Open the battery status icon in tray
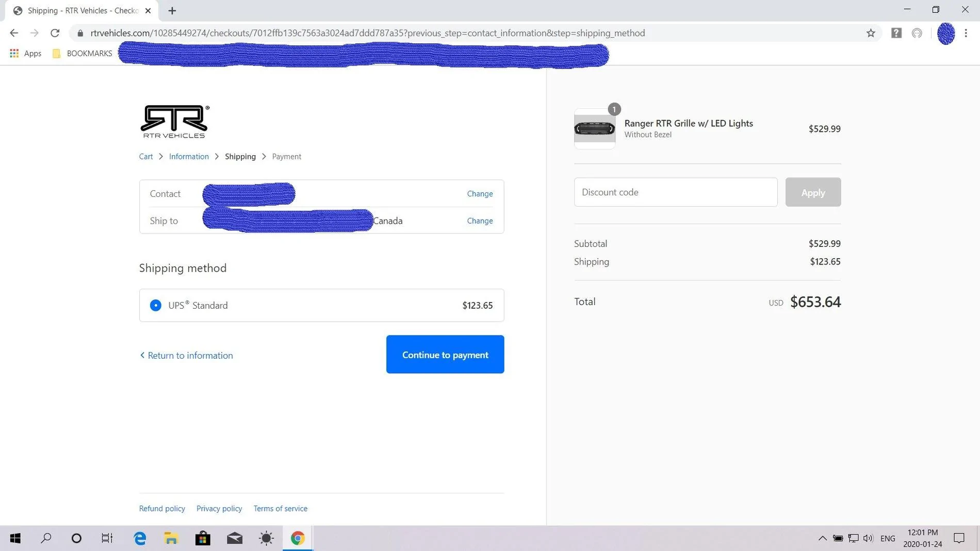 [x=838, y=538]
